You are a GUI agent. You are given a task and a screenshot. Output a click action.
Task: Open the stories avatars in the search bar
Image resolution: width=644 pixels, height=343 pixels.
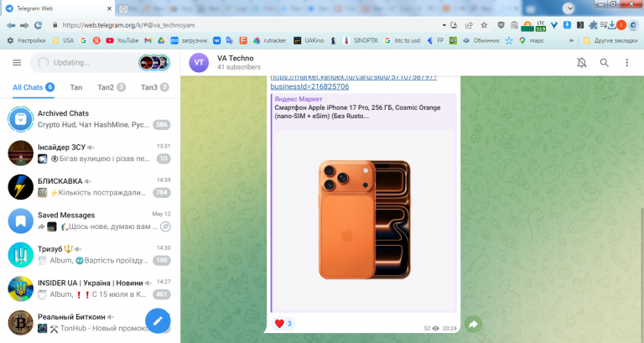[154, 62]
